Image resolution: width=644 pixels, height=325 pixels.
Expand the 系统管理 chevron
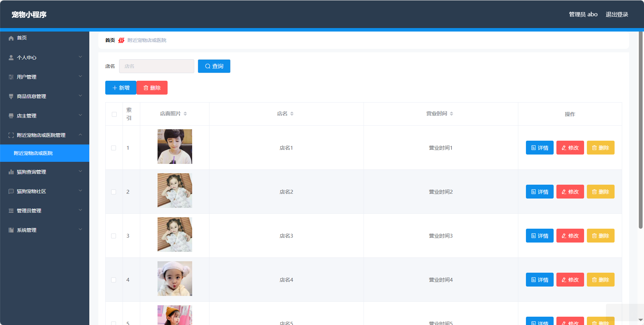80,229
